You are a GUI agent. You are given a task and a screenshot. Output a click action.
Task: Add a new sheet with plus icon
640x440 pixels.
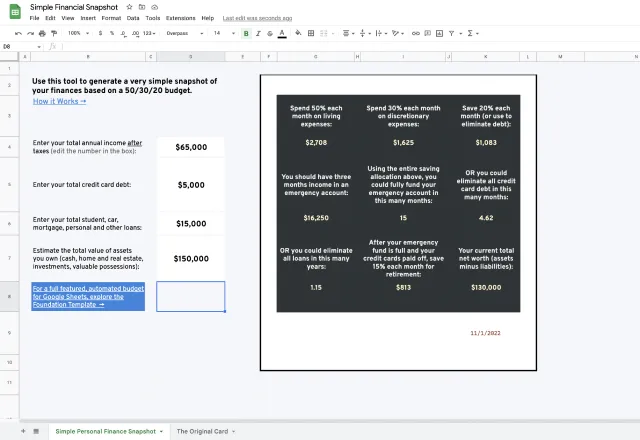[23, 431]
